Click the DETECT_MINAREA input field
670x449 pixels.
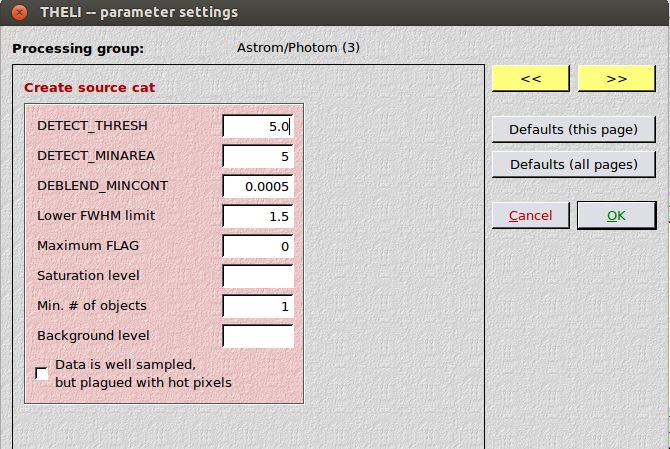click(258, 156)
